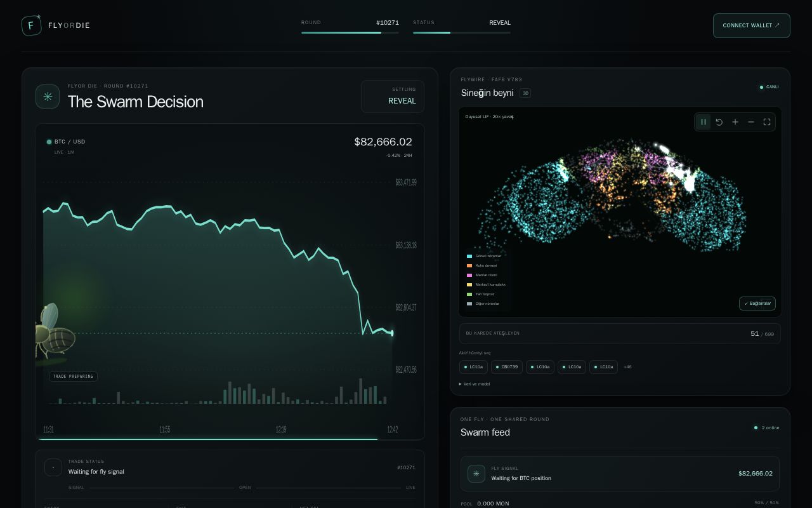Click the fly illustration on chart
This screenshot has width=812, height=508.
point(54,332)
